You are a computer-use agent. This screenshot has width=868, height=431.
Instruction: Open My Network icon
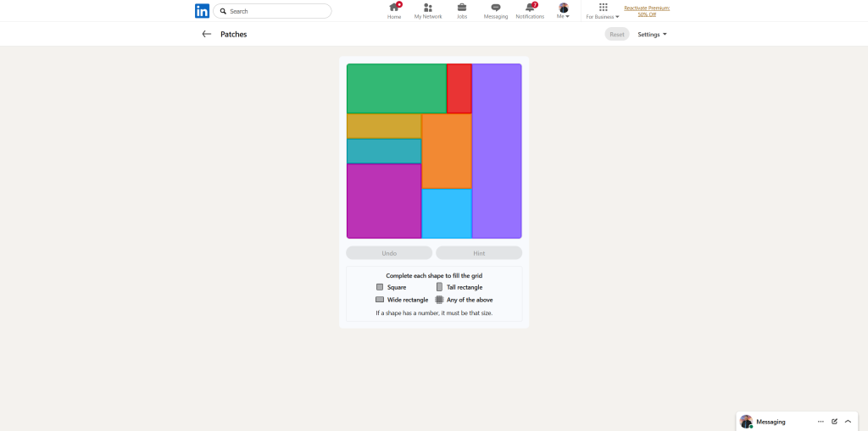[x=428, y=7]
